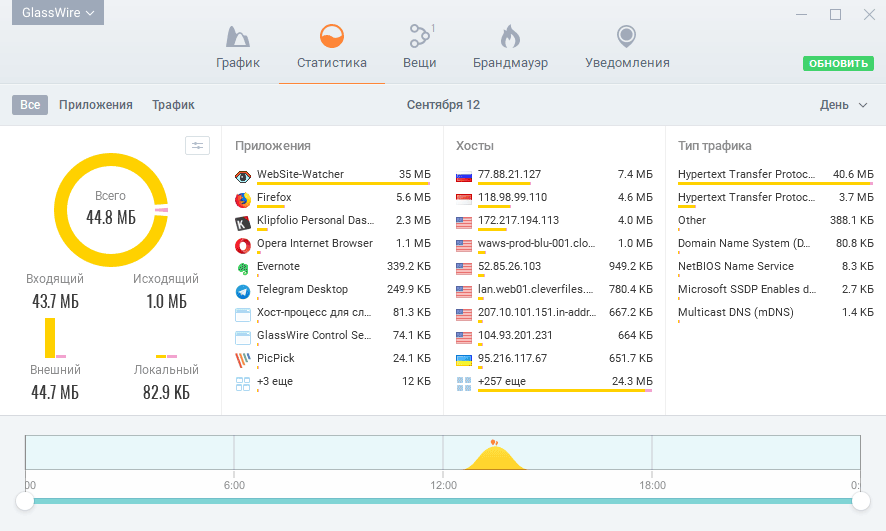Click the Входящий 43.7 МБ value

(x=55, y=301)
